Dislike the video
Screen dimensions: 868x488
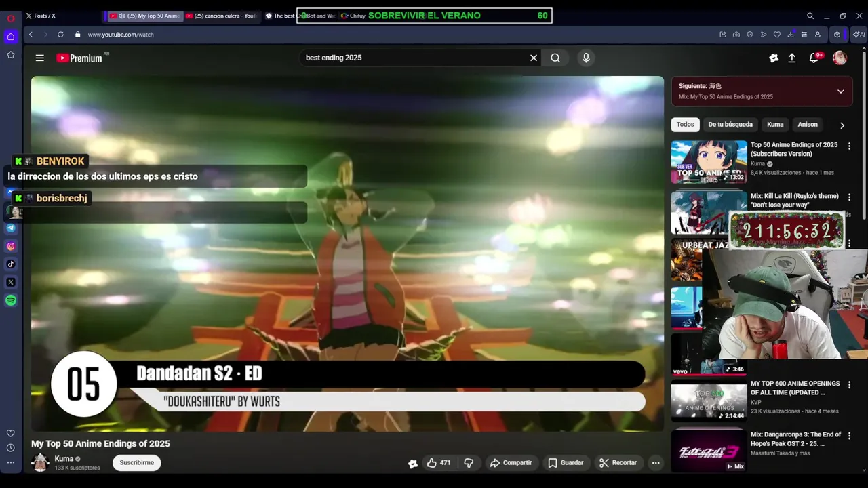469,463
